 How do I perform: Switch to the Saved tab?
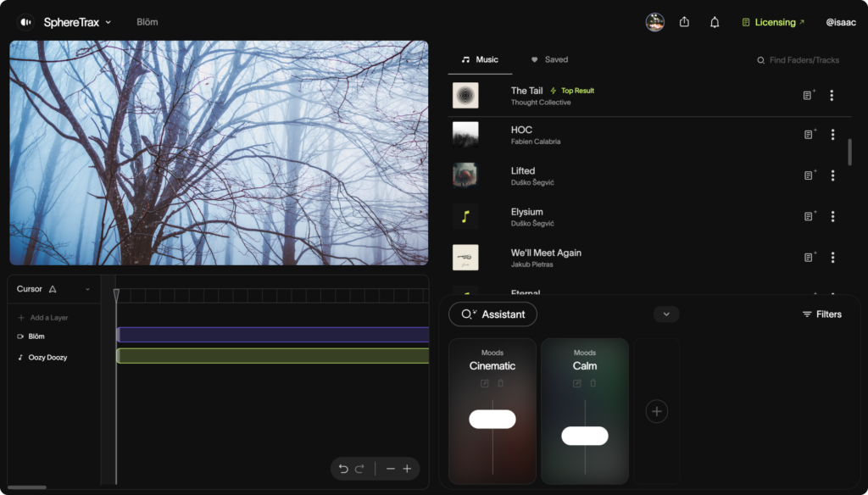coord(549,59)
